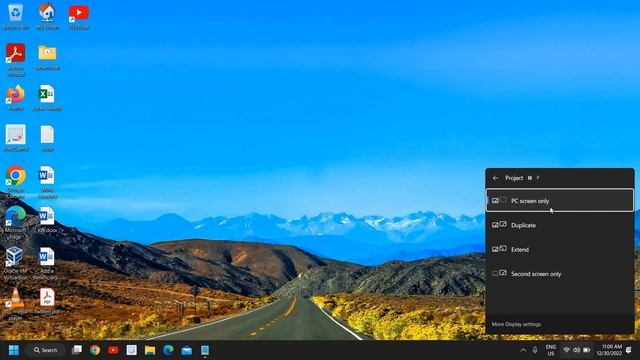Image resolution: width=640 pixels, height=360 pixels.
Task: Launch Chrome from the taskbar
Action: click(x=95, y=350)
